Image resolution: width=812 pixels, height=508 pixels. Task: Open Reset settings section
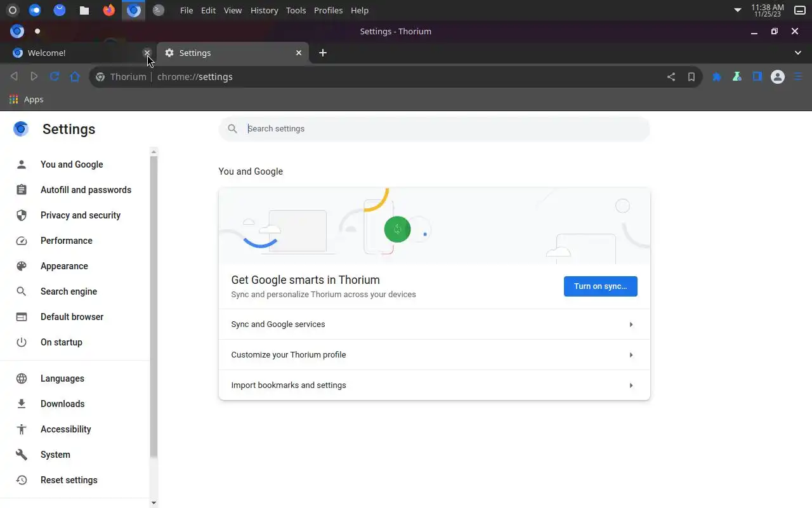[75, 480]
